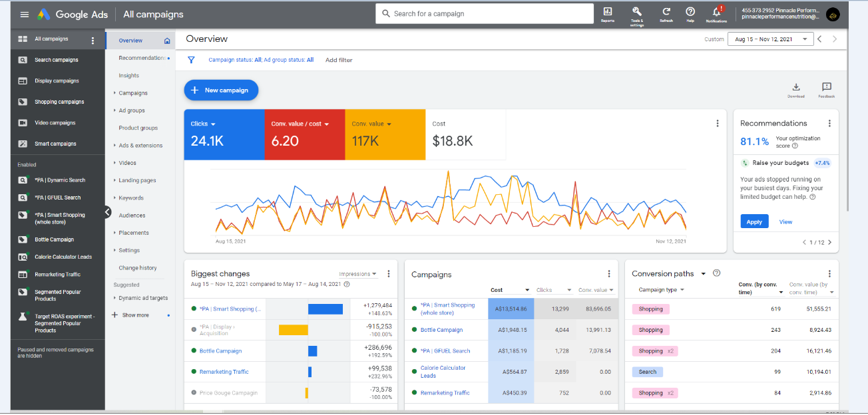Screen dimensions: 868x415
Task: Open the Conversion paths dropdown
Action: [x=703, y=274]
